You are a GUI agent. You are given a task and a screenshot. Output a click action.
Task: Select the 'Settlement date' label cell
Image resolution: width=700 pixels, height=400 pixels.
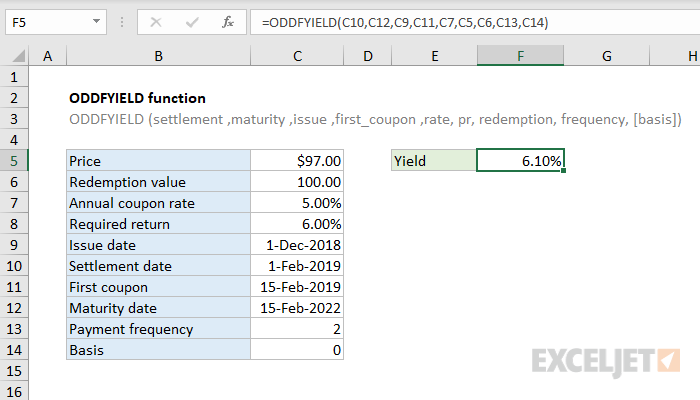158,266
